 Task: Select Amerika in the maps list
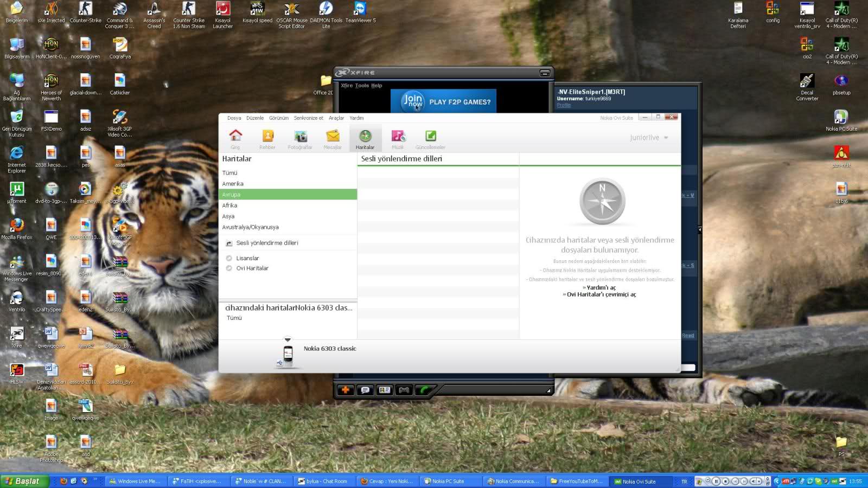click(288, 184)
